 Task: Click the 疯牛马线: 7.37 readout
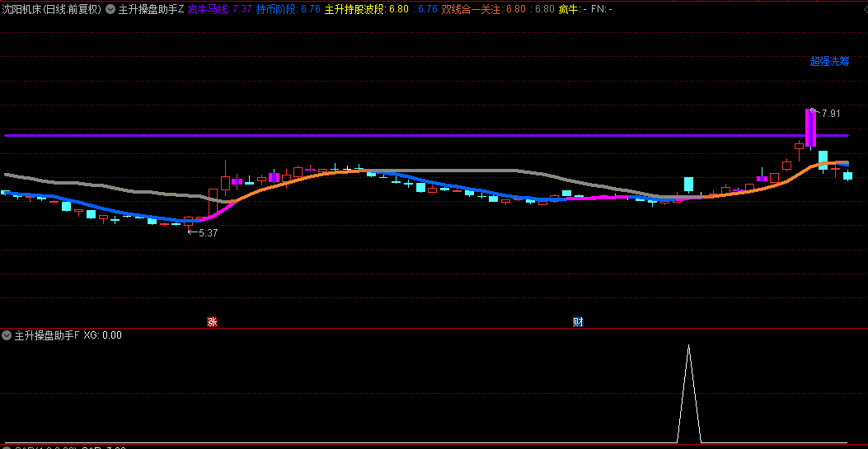click(220, 9)
